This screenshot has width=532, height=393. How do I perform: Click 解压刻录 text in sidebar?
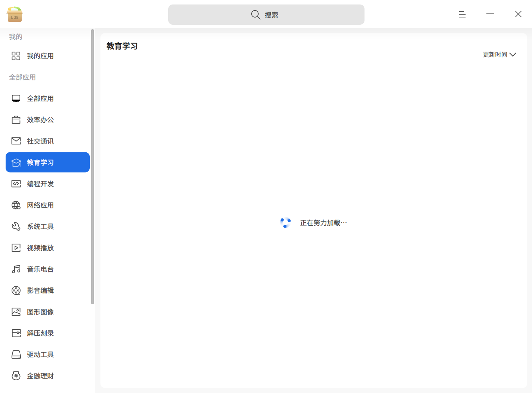pyautogui.click(x=40, y=333)
